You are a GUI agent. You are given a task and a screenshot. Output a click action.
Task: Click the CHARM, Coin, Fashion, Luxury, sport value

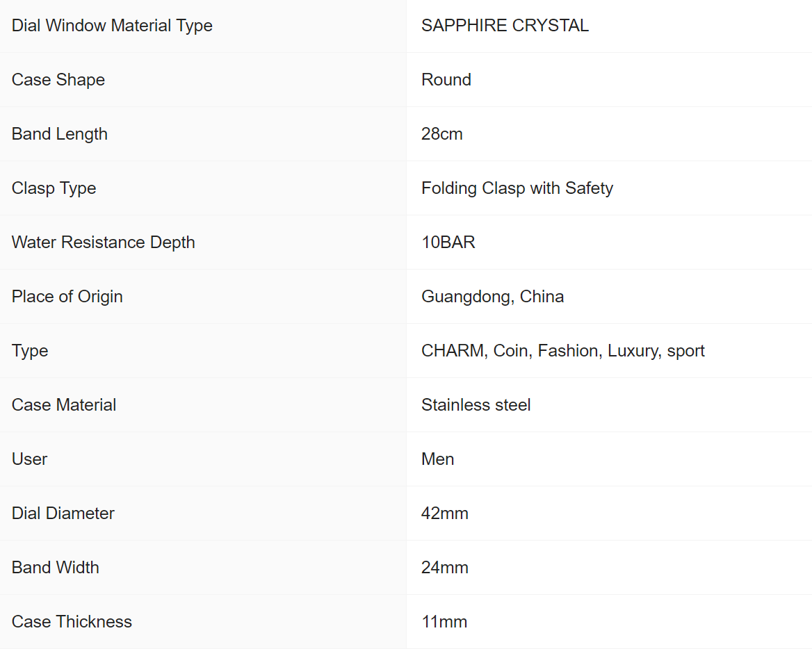point(563,351)
